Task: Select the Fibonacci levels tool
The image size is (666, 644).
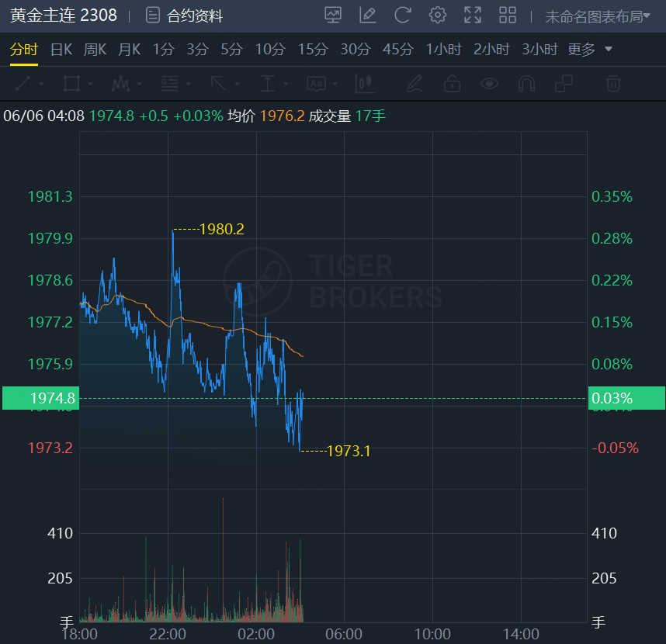Action: click(x=169, y=84)
